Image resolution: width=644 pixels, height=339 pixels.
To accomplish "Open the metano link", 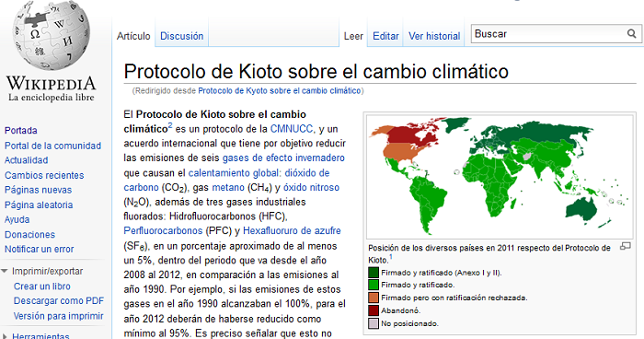I will coord(228,188).
